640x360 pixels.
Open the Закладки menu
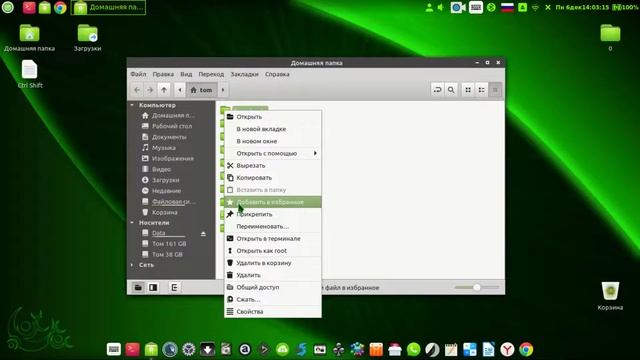244,74
